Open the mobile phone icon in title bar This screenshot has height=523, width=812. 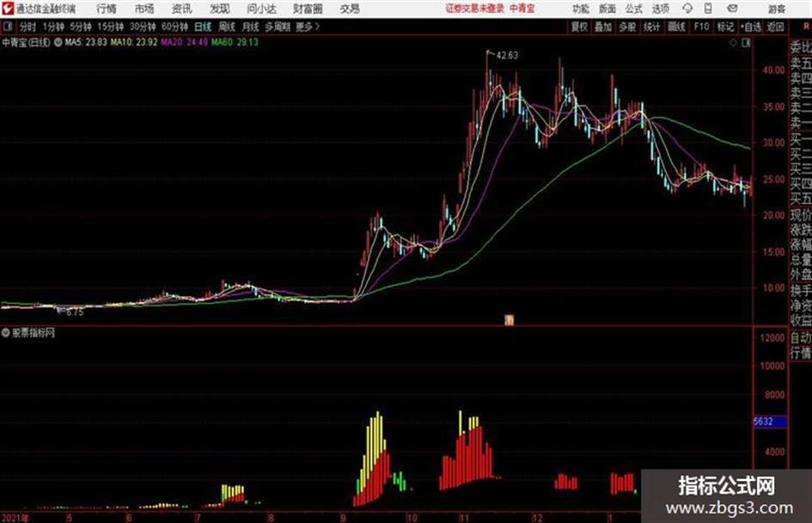[708, 9]
